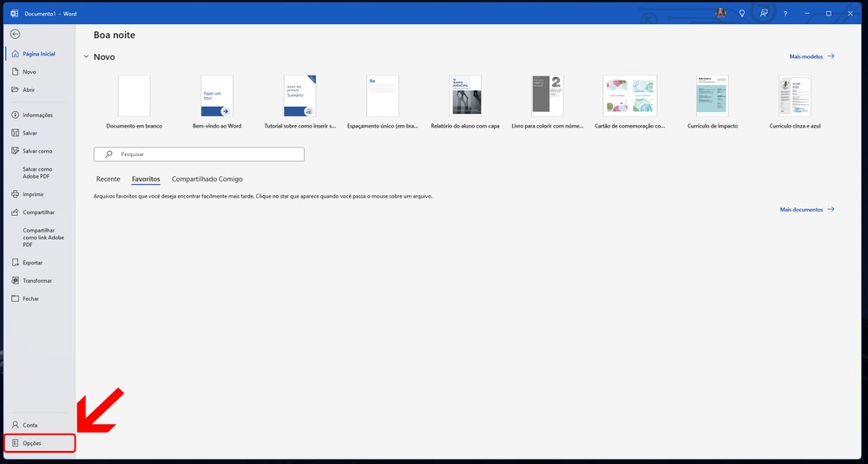Open Opções at the sidebar bottom
This screenshot has height=464, width=868.
[x=32, y=443]
